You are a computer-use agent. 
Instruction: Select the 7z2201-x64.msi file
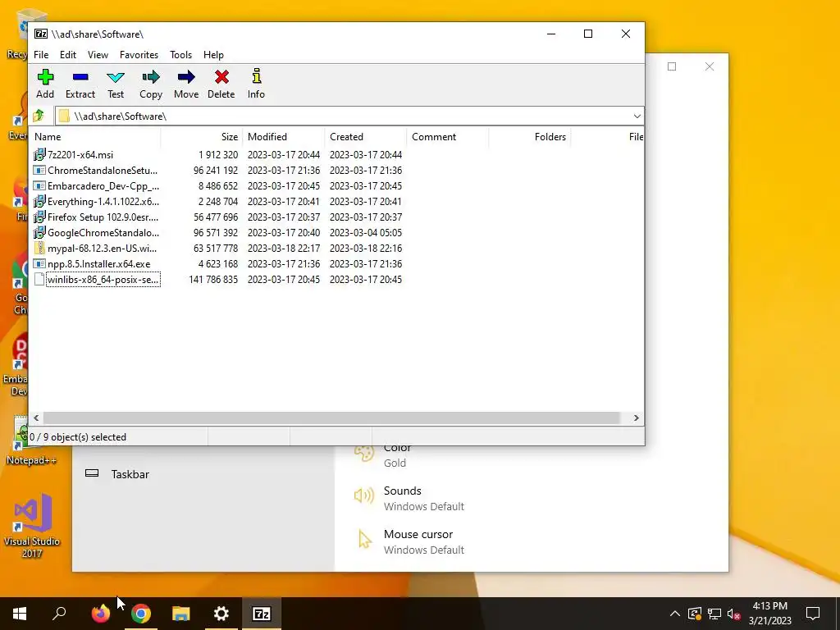[80, 155]
